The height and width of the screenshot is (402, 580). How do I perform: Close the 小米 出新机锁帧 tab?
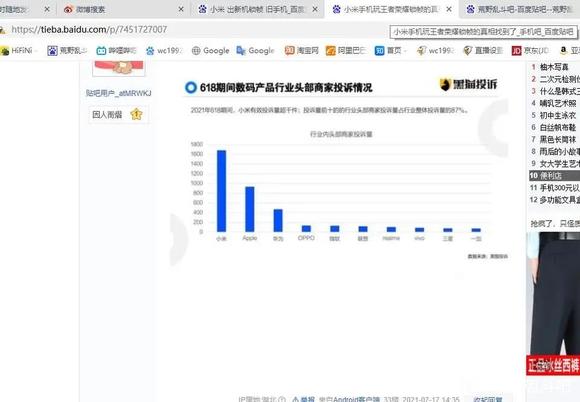[315, 9]
